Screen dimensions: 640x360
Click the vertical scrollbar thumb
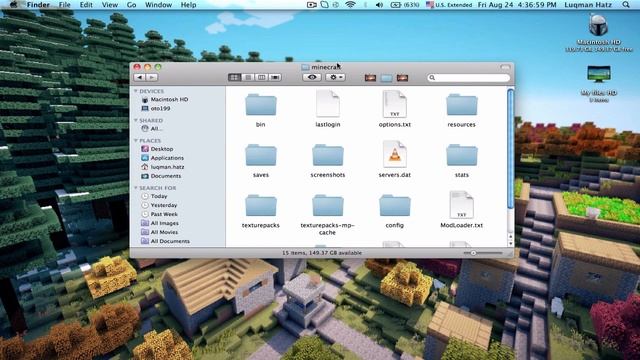point(511,149)
